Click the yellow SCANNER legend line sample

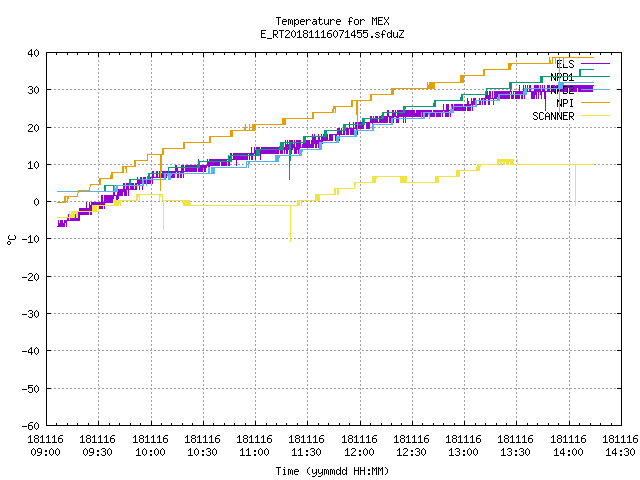[x=595, y=116]
